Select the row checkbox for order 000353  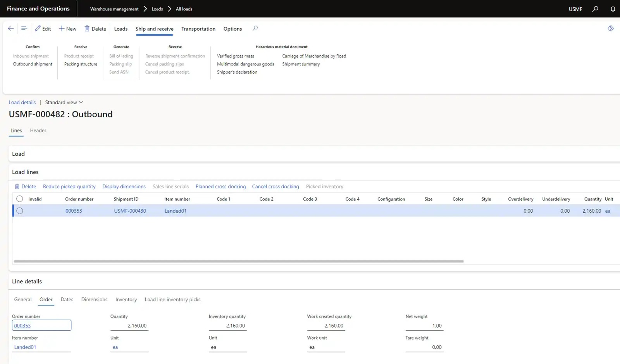[x=20, y=211]
